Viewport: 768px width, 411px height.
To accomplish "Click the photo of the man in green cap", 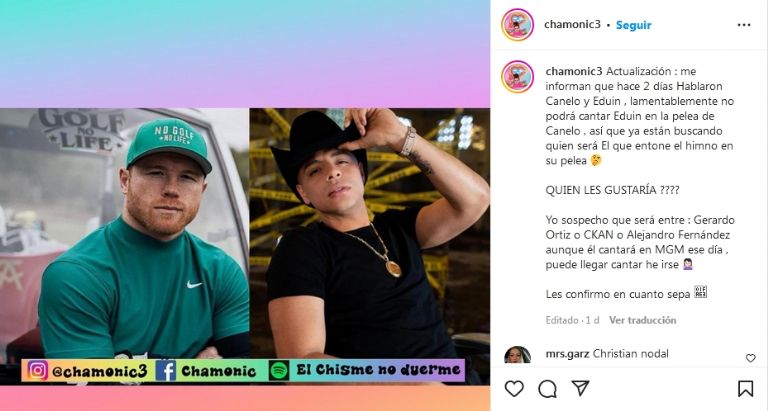I will (124, 234).
